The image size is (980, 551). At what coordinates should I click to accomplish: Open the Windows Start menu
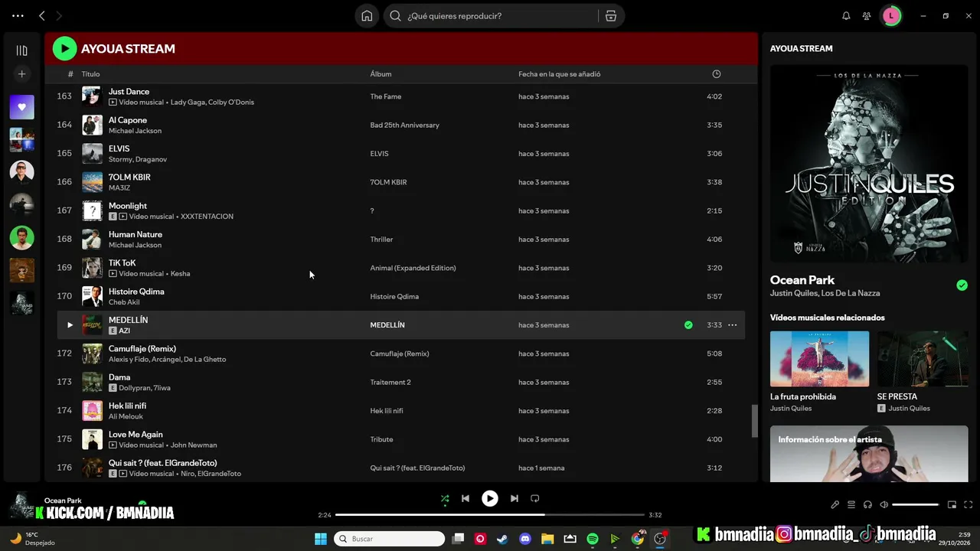point(321,539)
